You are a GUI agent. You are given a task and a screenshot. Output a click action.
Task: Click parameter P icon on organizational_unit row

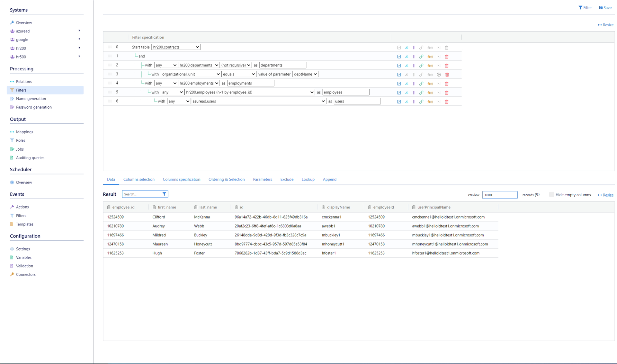[439, 75]
